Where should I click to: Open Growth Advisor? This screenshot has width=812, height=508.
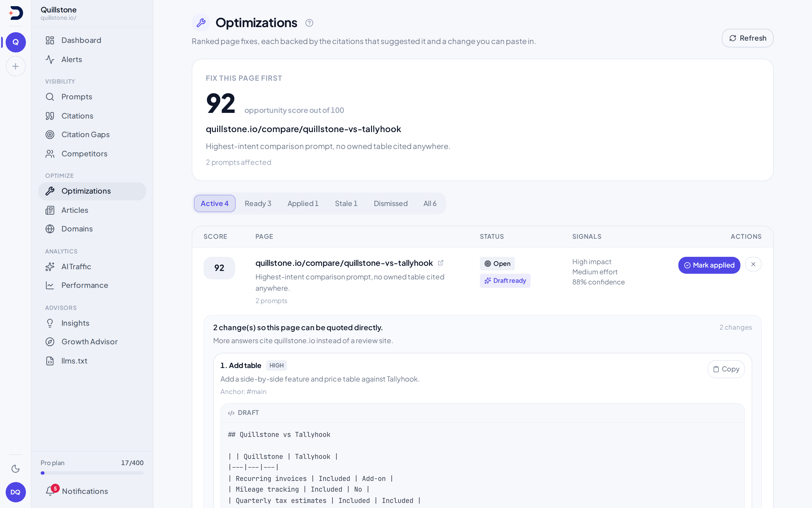coord(92,342)
